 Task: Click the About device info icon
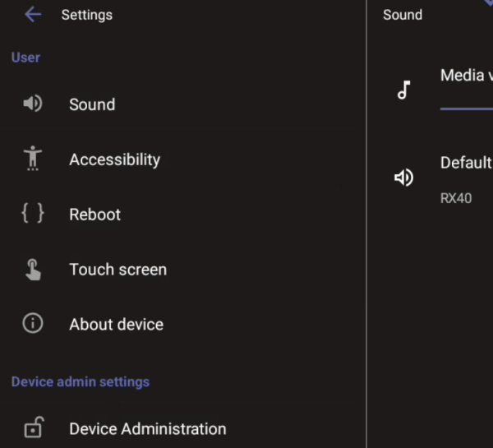(x=33, y=324)
